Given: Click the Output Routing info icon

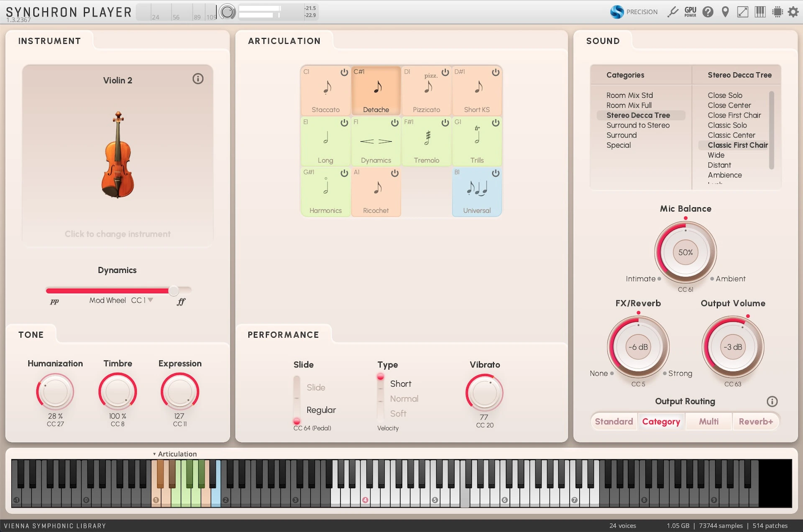Looking at the screenshot, I should click(x=772, y=402).
